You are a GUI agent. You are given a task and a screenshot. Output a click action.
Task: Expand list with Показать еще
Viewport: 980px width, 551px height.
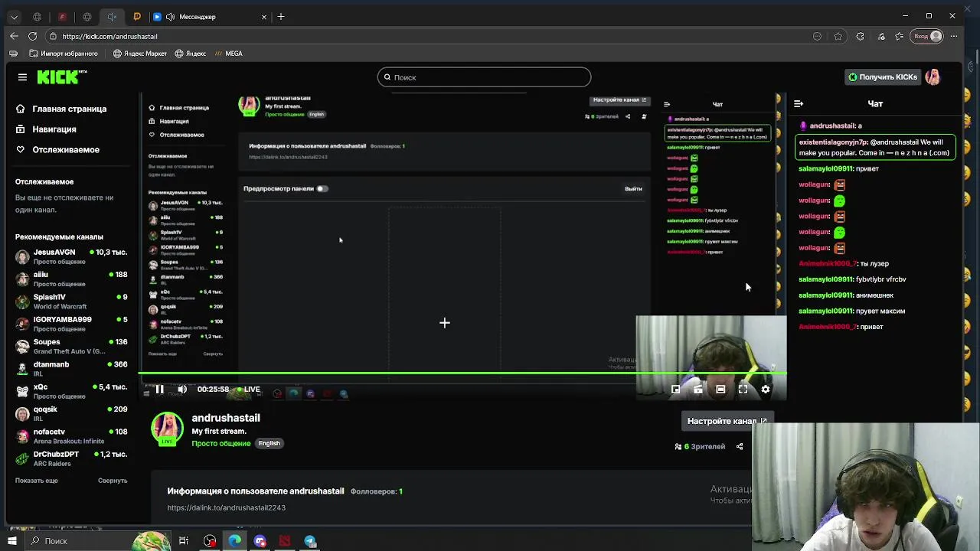pyautogui.click(x=36, y=481)
